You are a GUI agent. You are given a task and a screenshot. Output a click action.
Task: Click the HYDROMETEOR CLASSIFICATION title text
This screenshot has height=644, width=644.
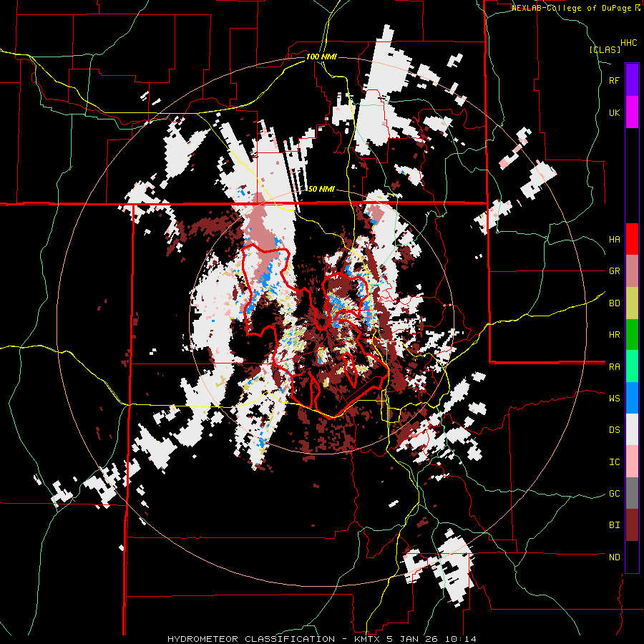click(251, 639)
